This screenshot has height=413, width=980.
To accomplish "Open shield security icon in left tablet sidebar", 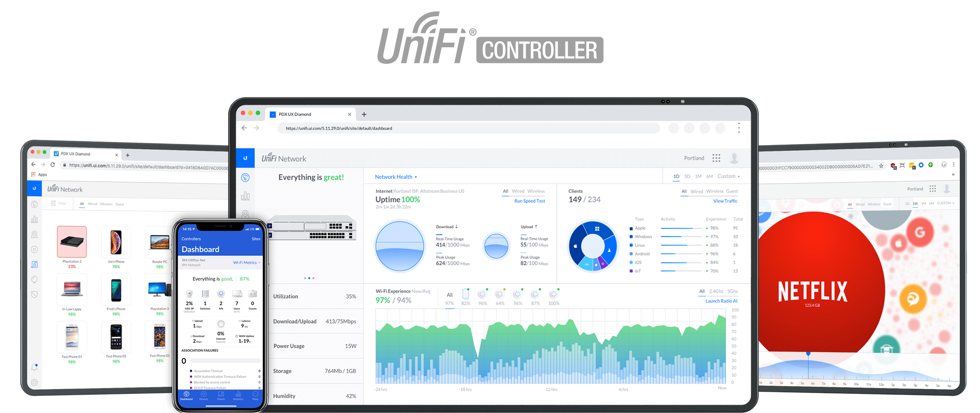I will coord(35,294).
